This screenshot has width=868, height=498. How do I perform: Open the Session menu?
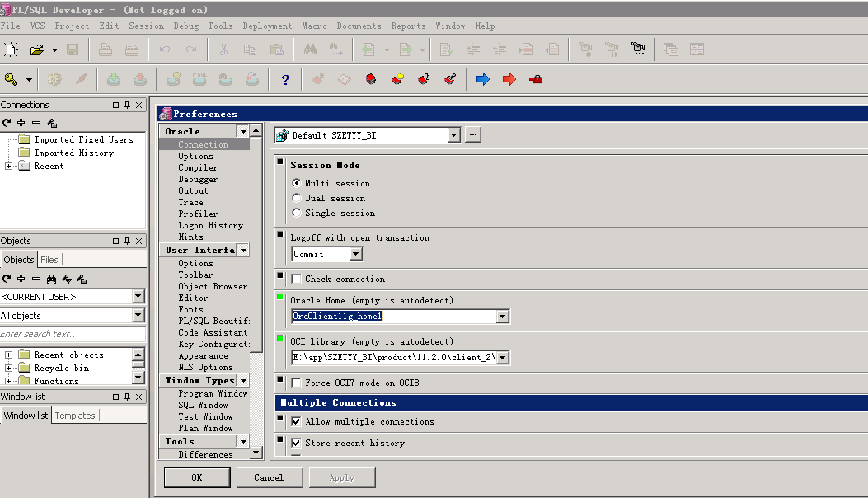(x=146, y=26)
